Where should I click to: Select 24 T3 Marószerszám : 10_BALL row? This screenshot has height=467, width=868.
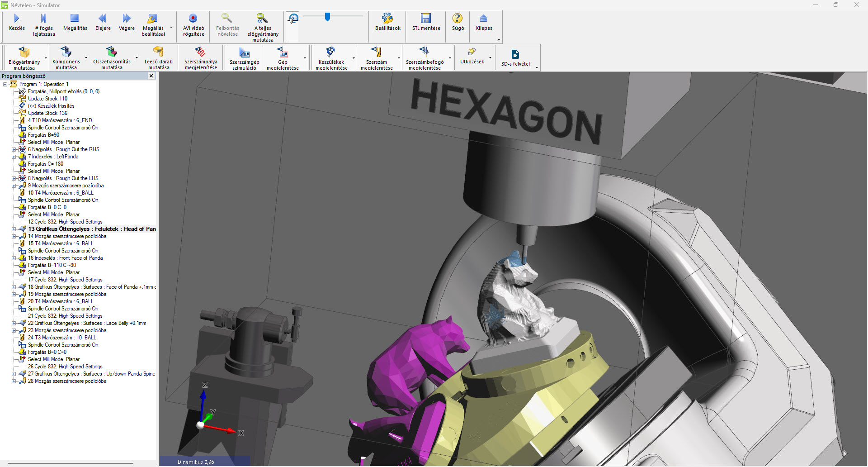[x=62, y=338]
